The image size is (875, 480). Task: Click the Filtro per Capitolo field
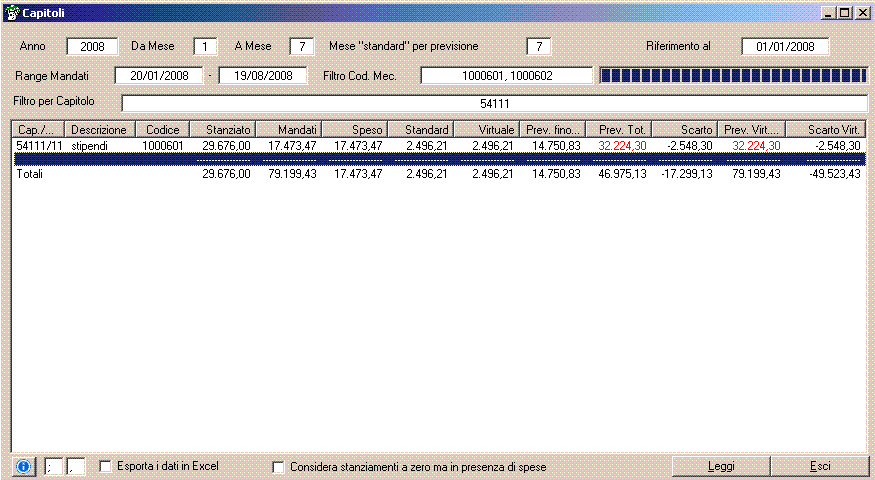[494, 103]
